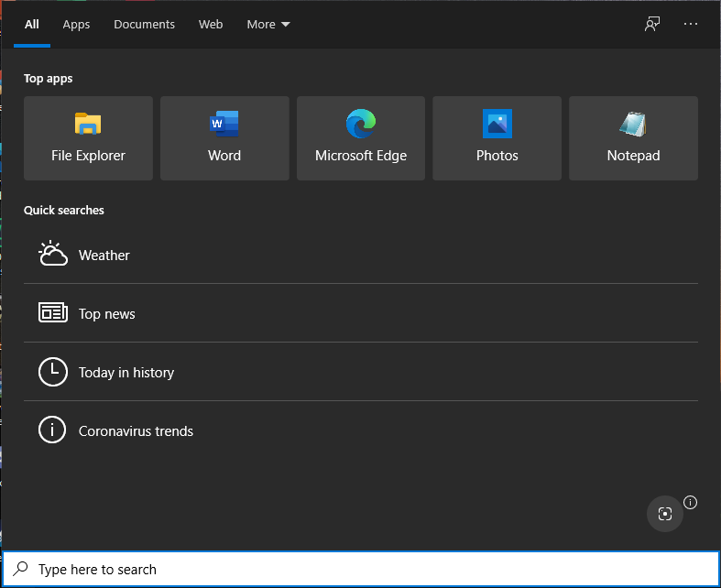
Task: Launch the Photos app tile
Action: coord(497,138)
